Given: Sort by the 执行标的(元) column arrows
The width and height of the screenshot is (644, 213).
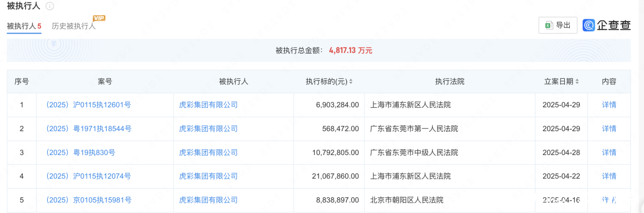Looking at the screenshot, I should [350, 81].
